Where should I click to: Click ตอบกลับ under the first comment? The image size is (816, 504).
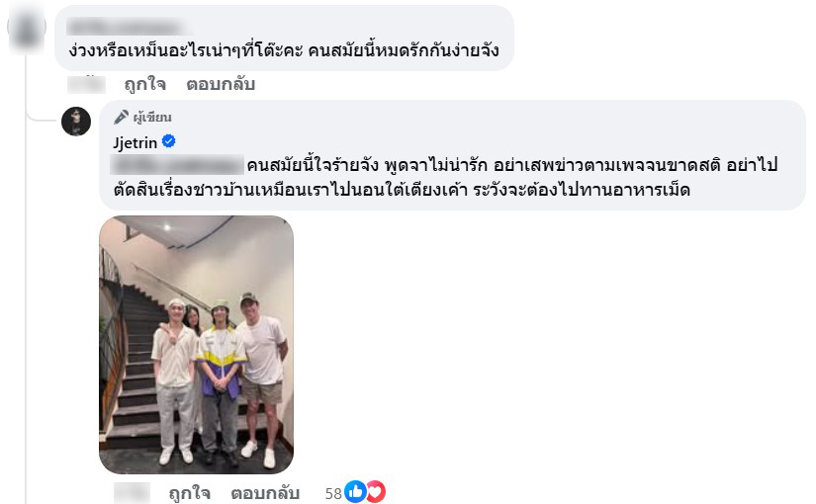click(221, 84)
